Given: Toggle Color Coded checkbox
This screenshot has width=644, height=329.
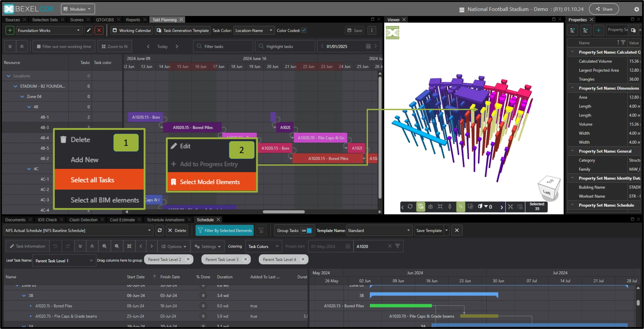Looking at the screenshot, I should (x=304, y=30).
